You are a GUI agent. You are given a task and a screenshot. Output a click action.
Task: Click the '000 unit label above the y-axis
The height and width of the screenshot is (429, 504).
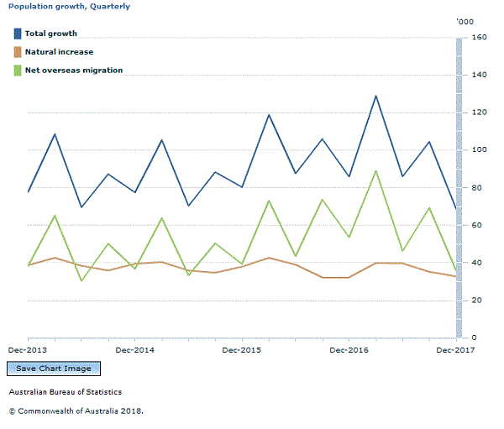[x=465, y=20]
